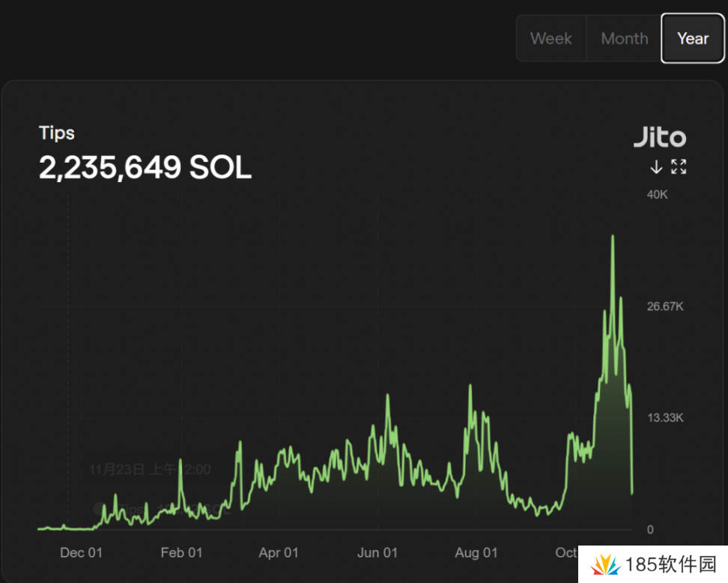Click the 26.67K axis label
The image size is (728, 583).
664,306
